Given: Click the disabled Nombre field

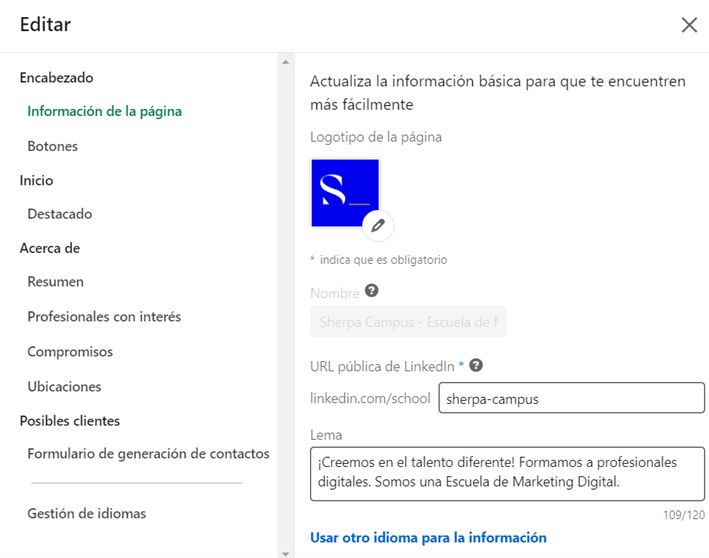Looking at the screenshot, I should (x=408, y=322).
